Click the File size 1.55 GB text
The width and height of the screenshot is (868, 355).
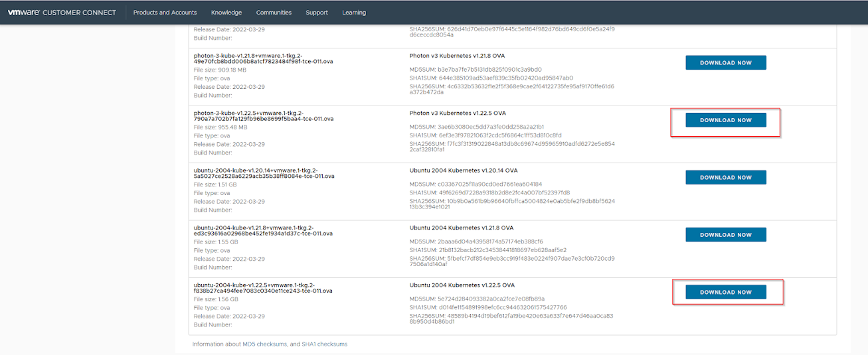215,242
